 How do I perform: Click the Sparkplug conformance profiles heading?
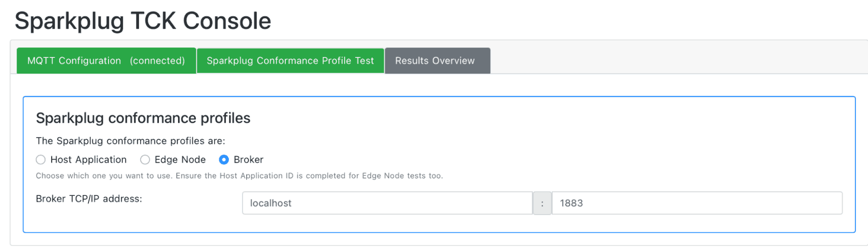coord(143,118)
